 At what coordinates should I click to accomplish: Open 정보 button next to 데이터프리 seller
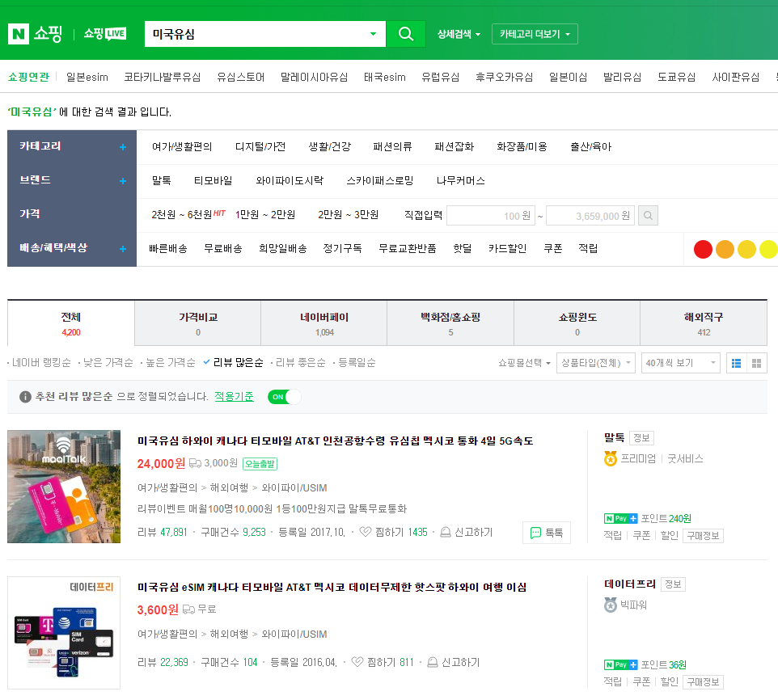point(673,584)
